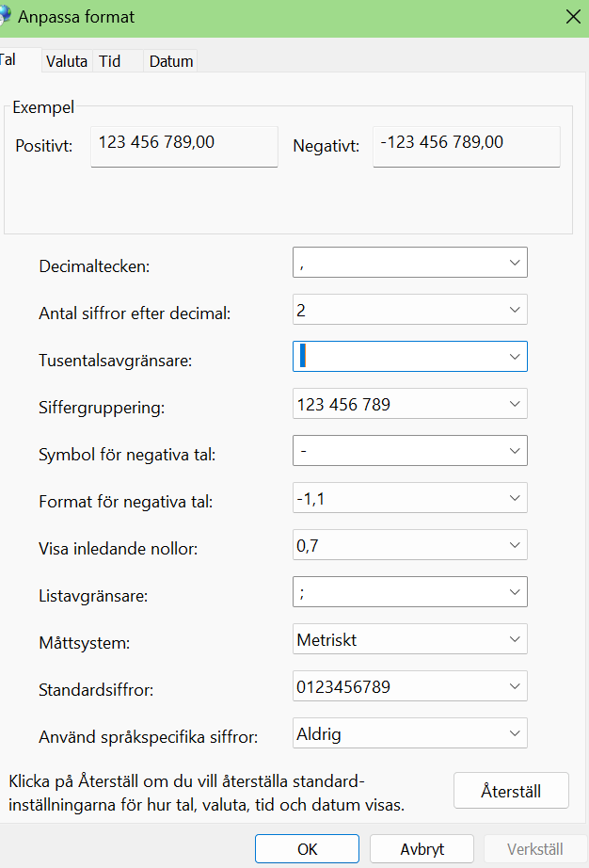Click the Listavgränsare label
589x868 pixels.
tap(93, 596)
